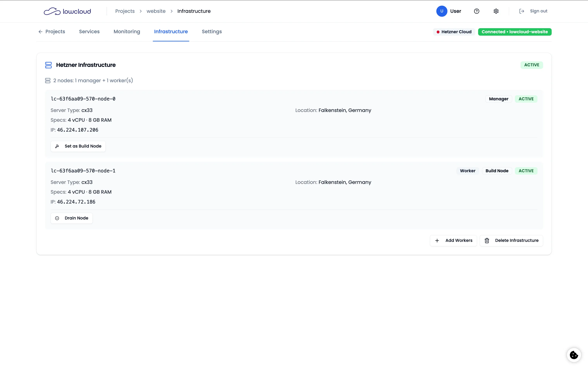Open the help question mark icon
This screenshot has height=369, width=588.
[476, 11]
